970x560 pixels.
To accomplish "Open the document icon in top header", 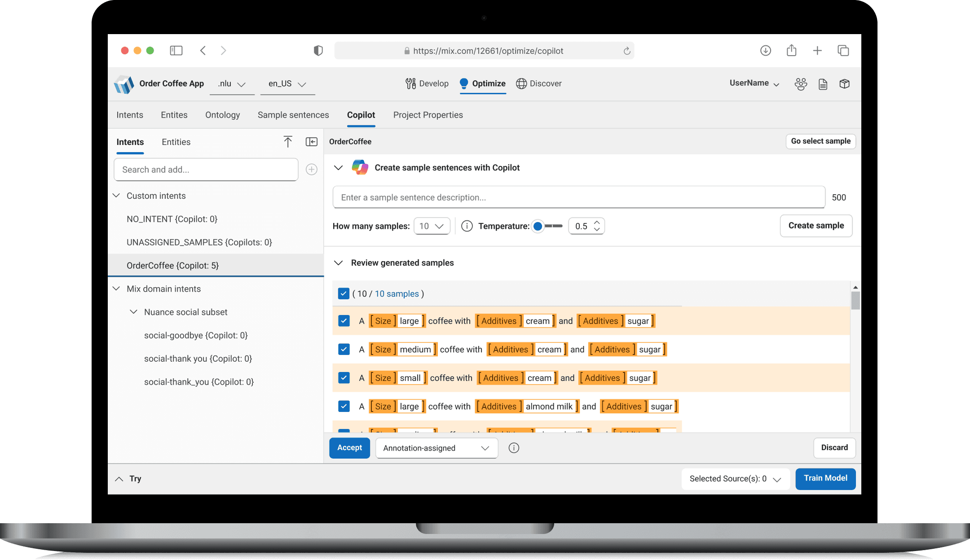I will (823, 84).
